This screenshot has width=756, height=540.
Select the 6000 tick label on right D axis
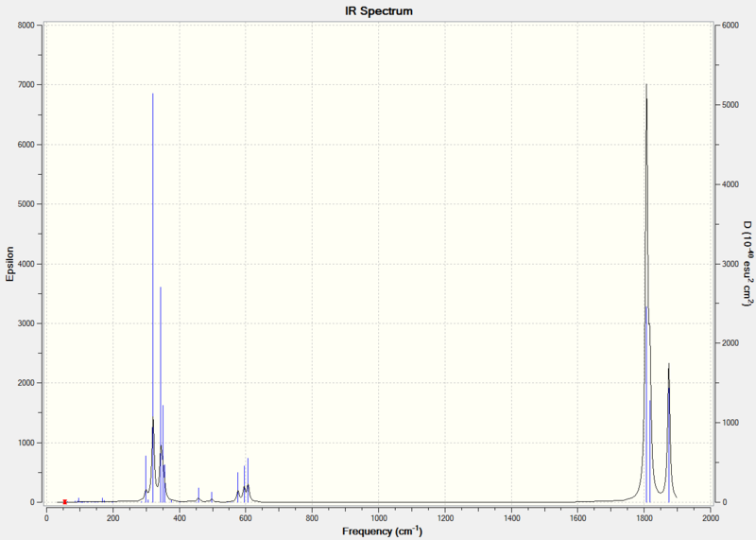(x=730, y=26)
